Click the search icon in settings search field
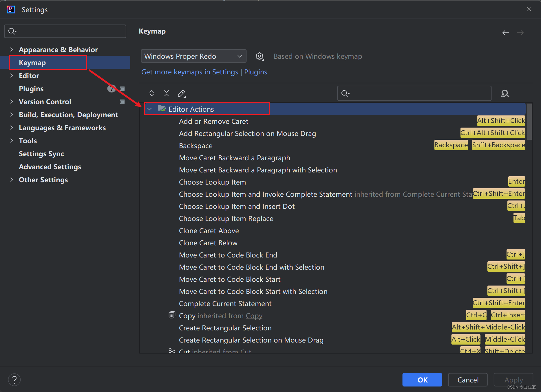The image size is (541, 392). pos(12,31)
